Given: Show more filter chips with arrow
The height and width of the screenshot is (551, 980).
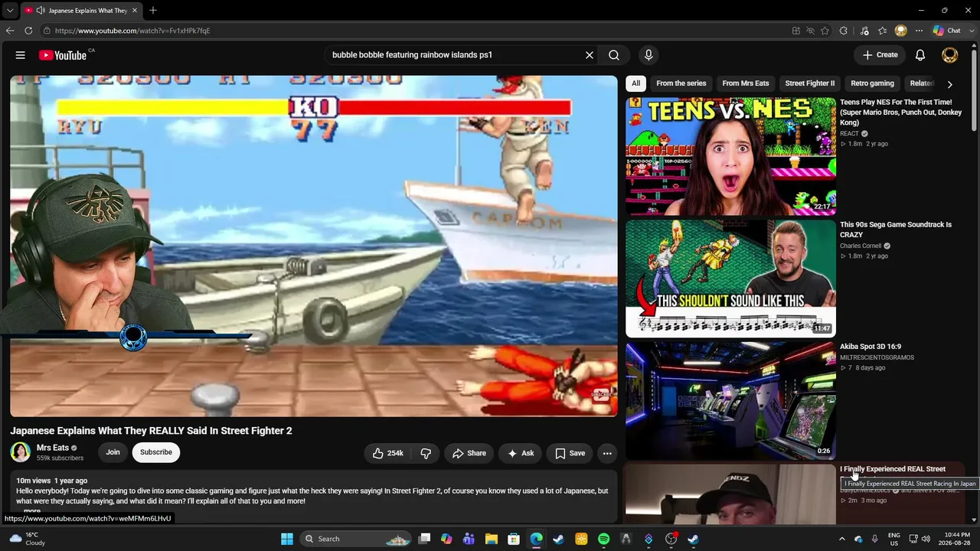Looking at the screenshot, I should point(949,84).
